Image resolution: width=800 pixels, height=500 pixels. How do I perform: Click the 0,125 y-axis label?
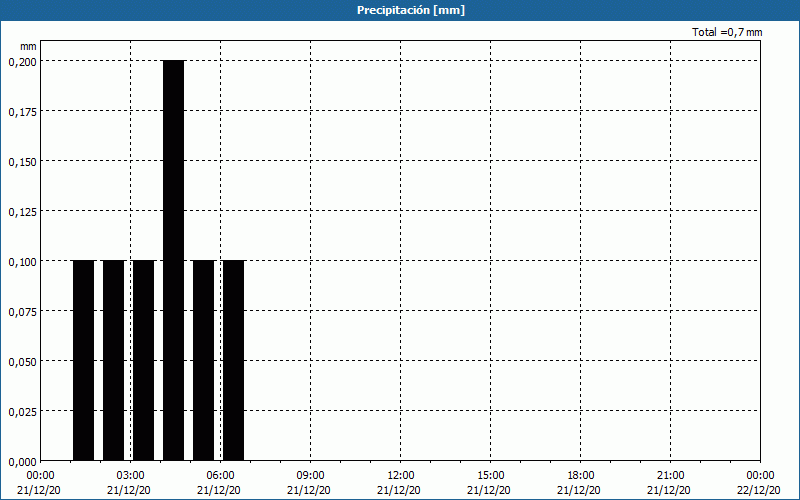pyautogui.click(x=22, y=212)
